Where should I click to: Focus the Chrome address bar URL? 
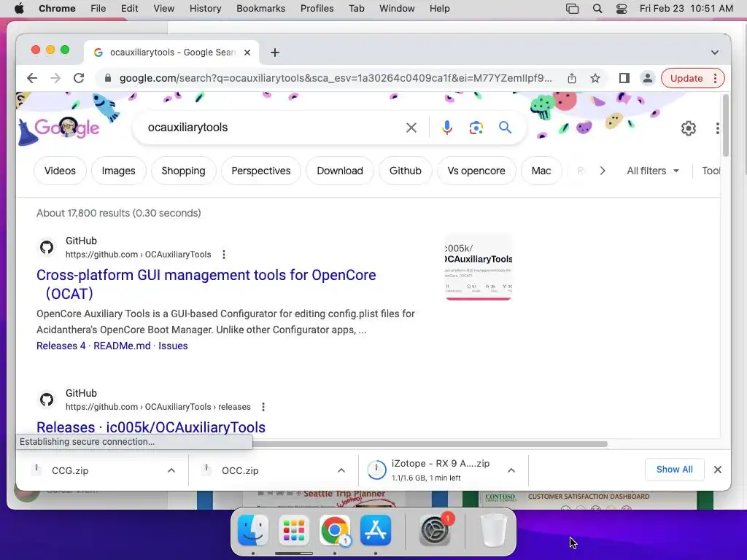pyautogui.click(x=336, y=78)
